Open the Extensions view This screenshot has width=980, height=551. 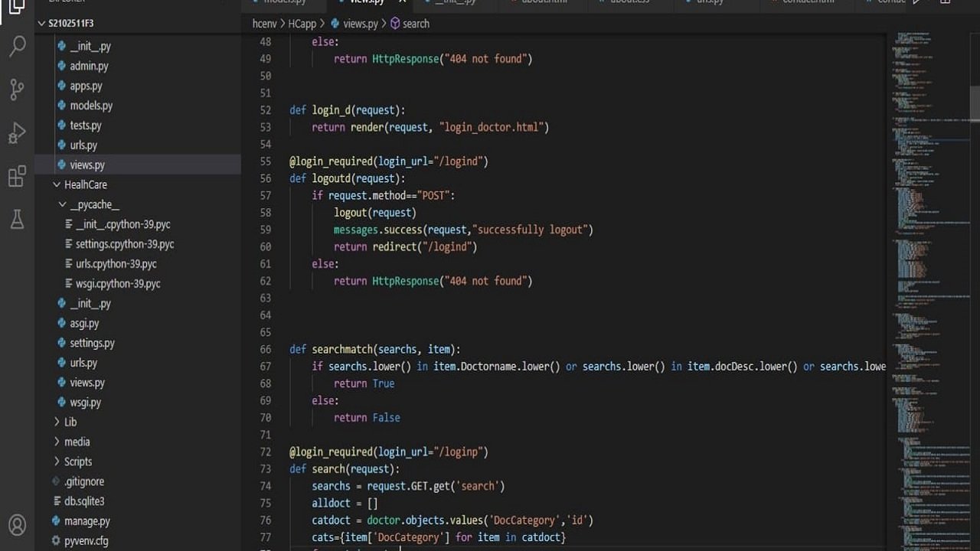tap(17, 177)
